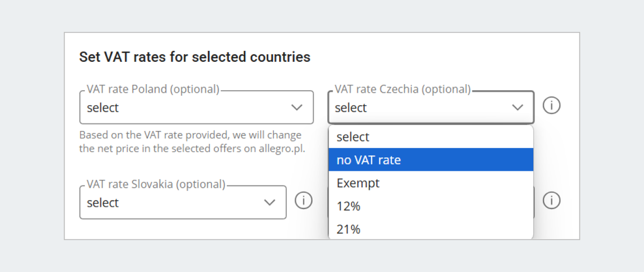
Task: Open Slovakia VAT rate via its chevron arrow
Action: (269, 202)
